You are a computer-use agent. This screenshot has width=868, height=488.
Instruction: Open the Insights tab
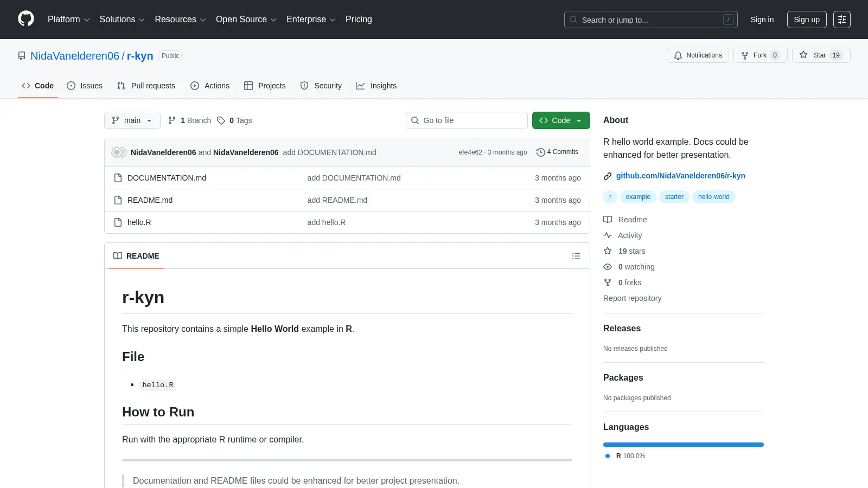(376, 86)
